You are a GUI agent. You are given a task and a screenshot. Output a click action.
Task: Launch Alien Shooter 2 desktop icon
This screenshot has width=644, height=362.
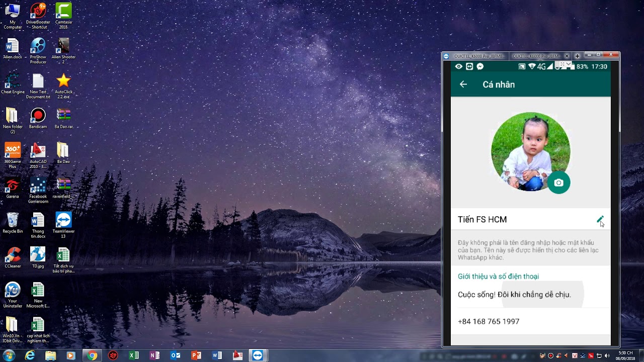pos(63,51)
